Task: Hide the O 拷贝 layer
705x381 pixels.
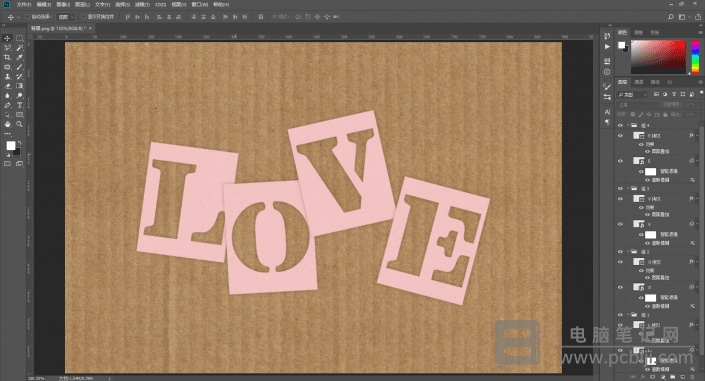Action: pyautogui.click(x=620, y=261)
